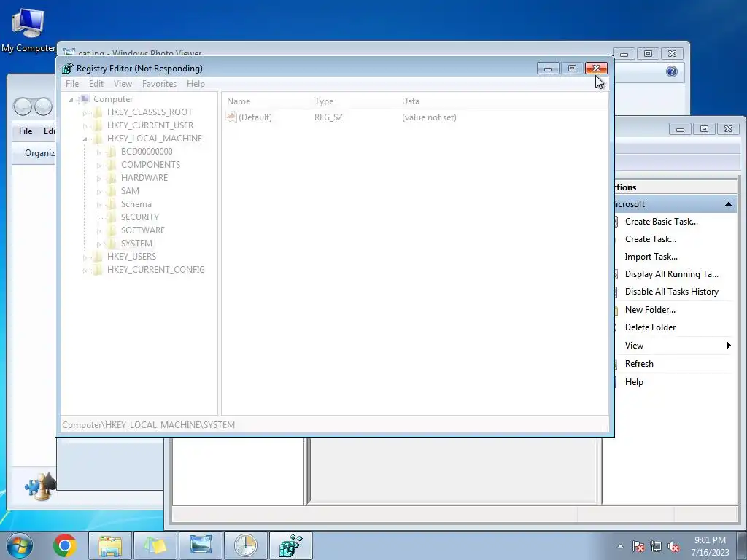Screen dimensions: 747x560
Task: Open the Favorites menu
Action: (159, 84)
